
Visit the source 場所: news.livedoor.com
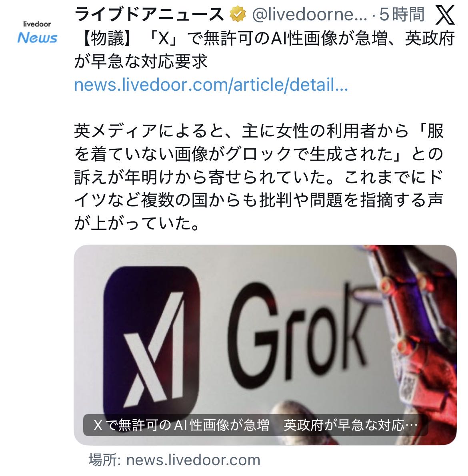(x=174, y=460)
